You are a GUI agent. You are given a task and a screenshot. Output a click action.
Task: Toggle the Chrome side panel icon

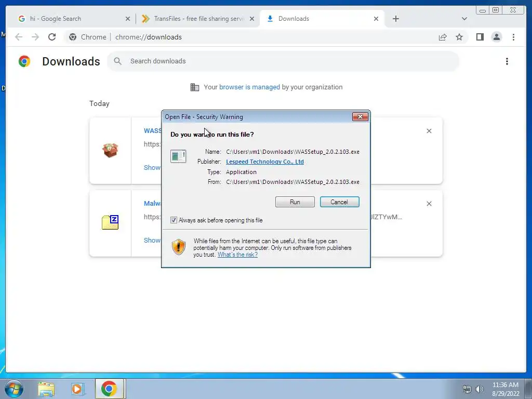480,37
